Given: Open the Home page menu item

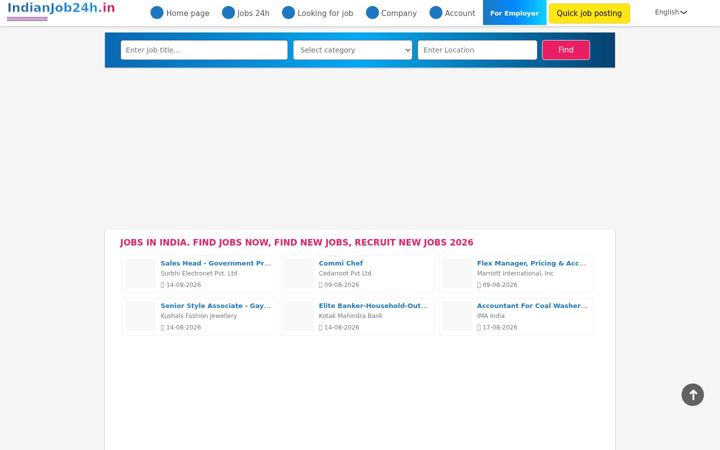Looking at the screenshot, I should 187,13.
